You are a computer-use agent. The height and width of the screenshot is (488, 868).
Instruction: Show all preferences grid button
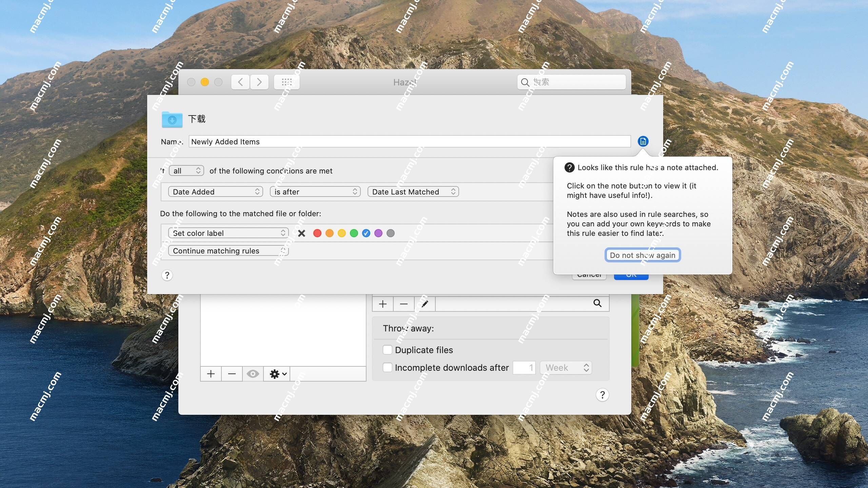point(287,82)
